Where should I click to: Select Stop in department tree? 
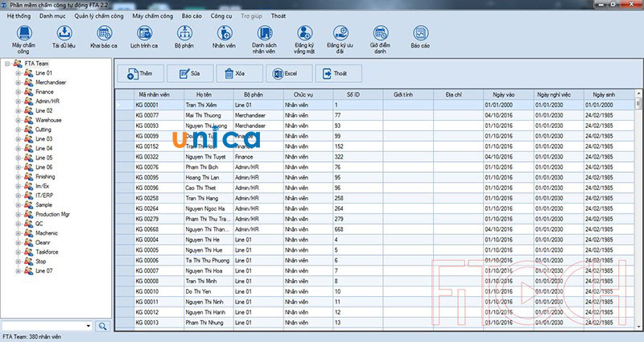pyautogui.click(x=41, y=262)
